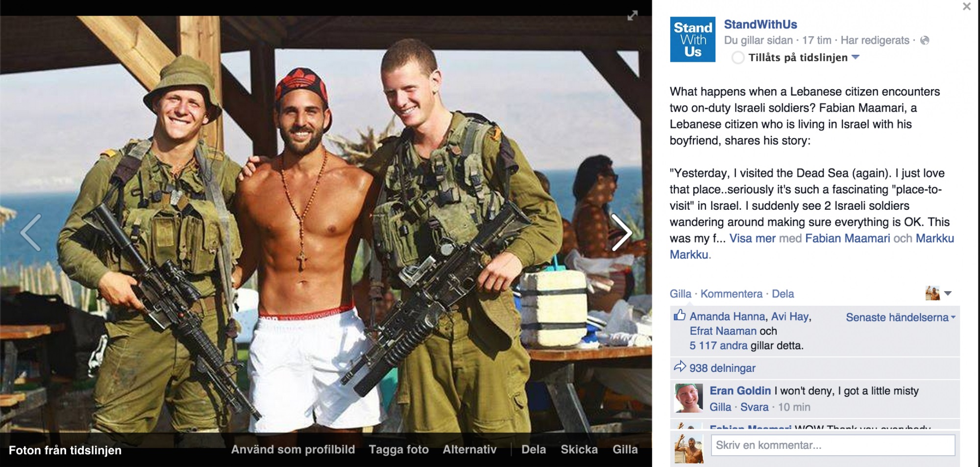Expand the post with Visa mer

click(x=752, y=239)
